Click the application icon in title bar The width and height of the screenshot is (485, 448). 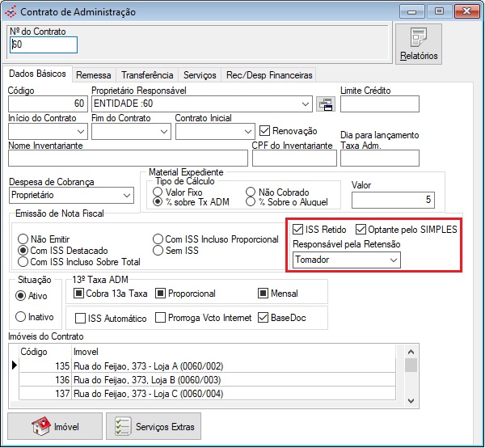tap(10, 12)
